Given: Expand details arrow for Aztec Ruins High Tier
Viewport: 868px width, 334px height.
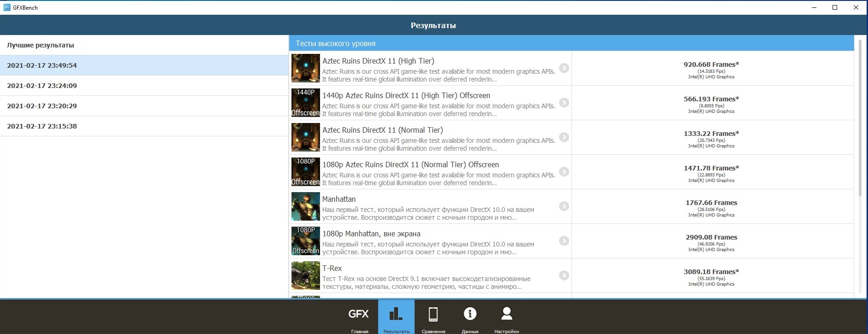Looking at the screenshot, I should click(x=564, y=68).
